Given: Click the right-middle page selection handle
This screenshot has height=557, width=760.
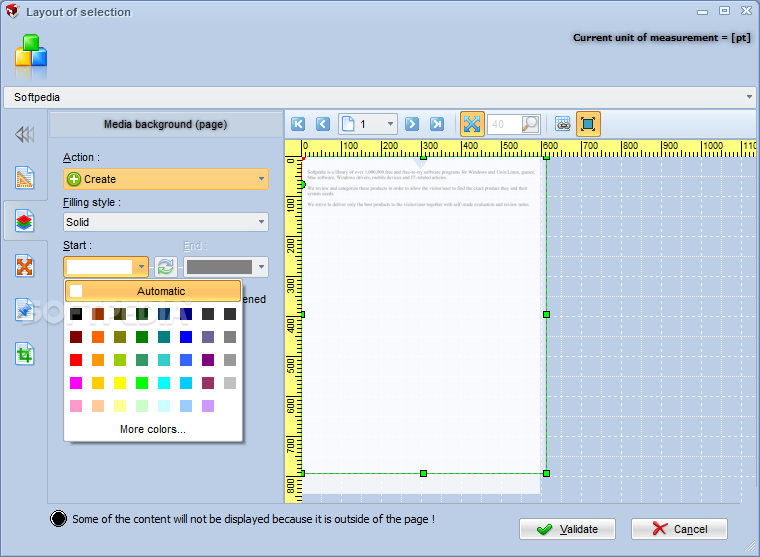Looking at the screenshot, I should tap(546, 315).
